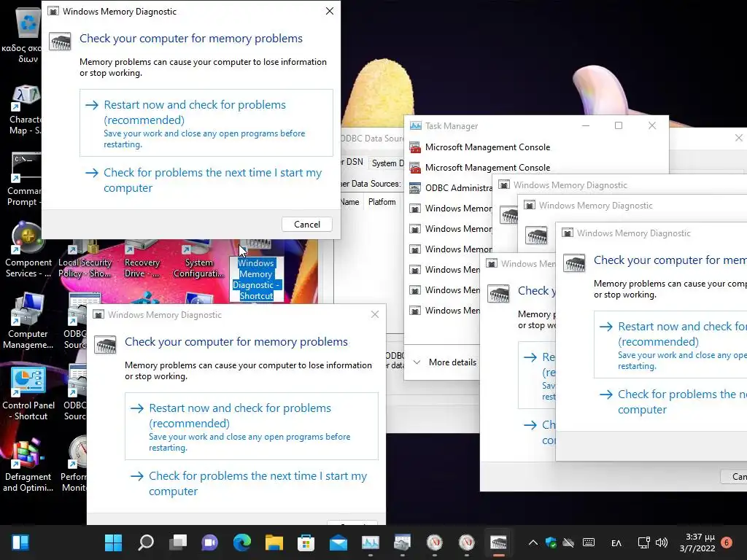Open the Chat app on the taskbar
The image size is (747, 560).
[x=209, y=542]
